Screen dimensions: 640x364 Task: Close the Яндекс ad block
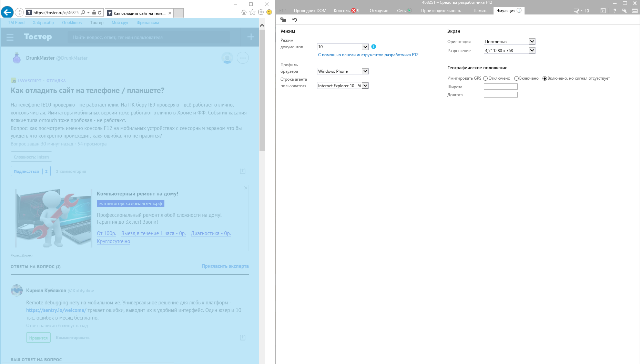246,188
